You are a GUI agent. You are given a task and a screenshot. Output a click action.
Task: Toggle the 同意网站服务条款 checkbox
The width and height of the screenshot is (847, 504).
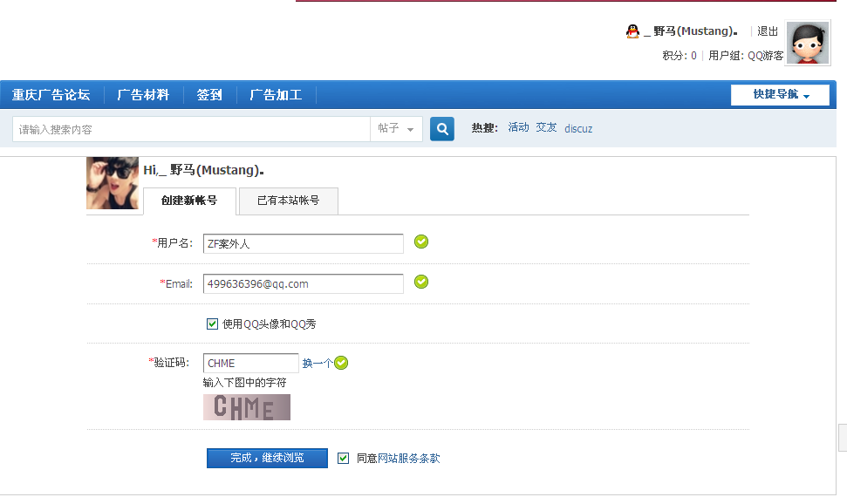point(343,459)
